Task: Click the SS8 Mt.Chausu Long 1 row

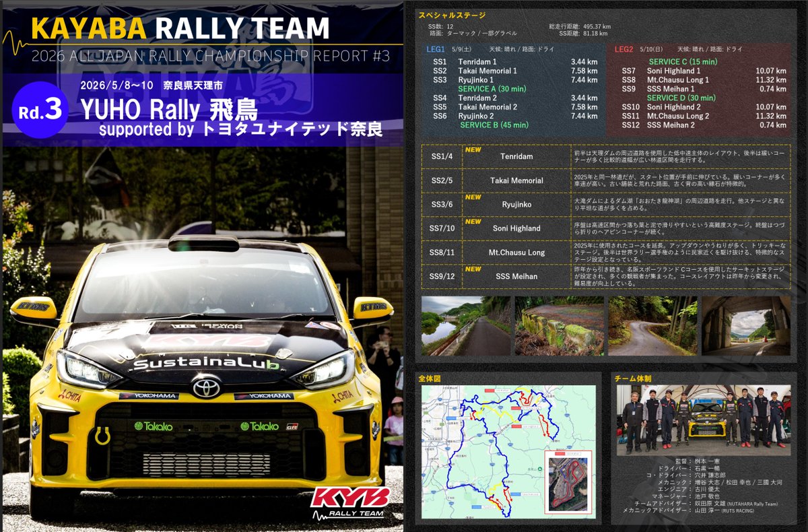Action: [x=704, y=79]
